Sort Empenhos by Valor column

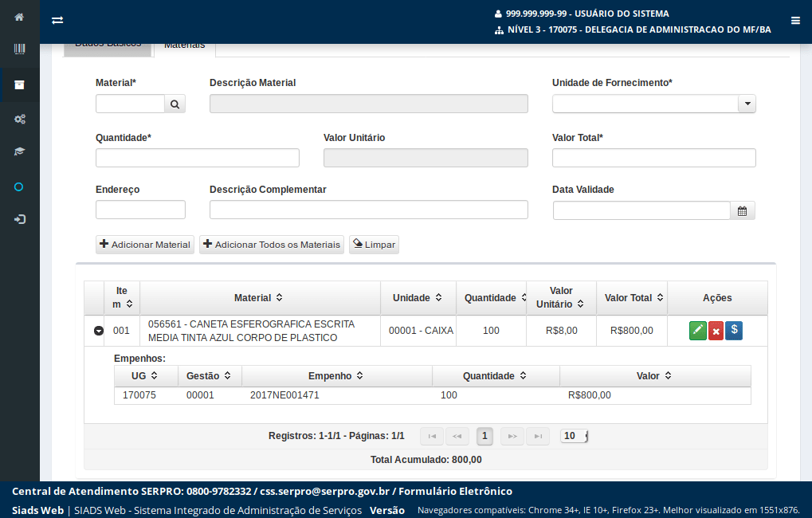pos(655,376)
